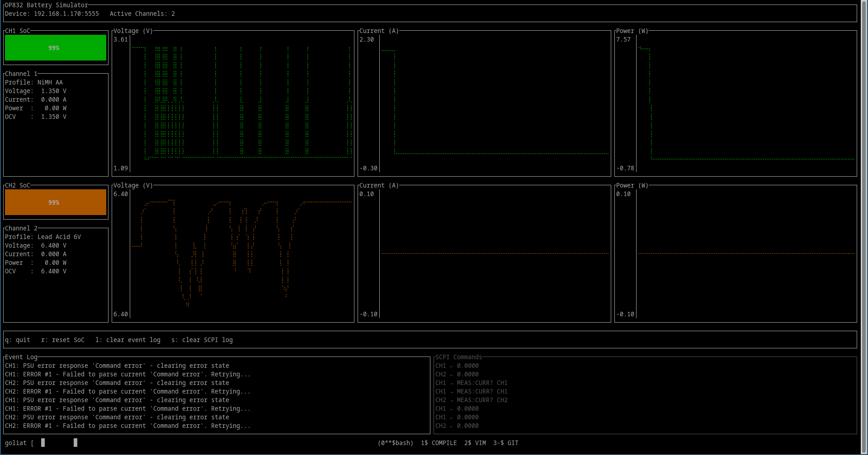Click the Active Channels: 2 label

click(x=142, y=14)
